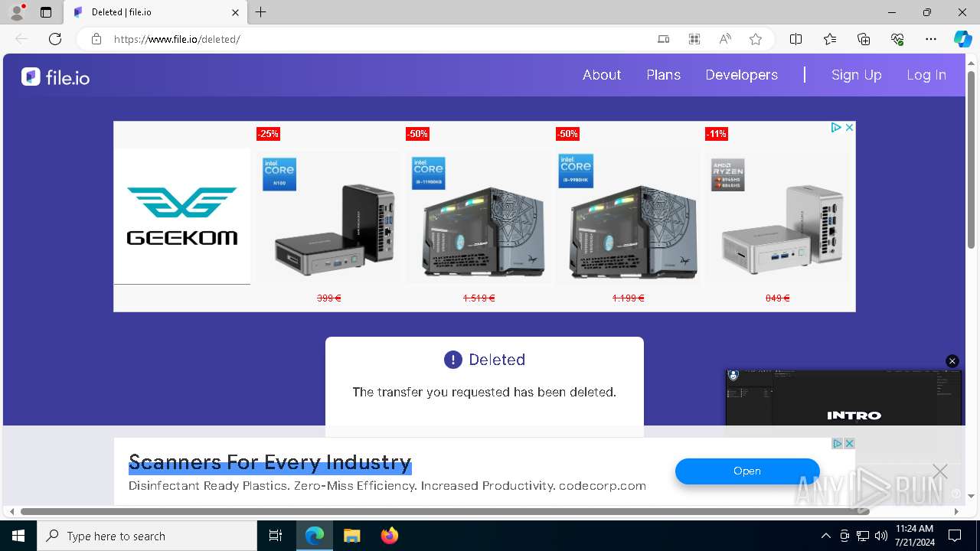
Task: Open File Explorer from taskbar
Action: click(351, 536)
